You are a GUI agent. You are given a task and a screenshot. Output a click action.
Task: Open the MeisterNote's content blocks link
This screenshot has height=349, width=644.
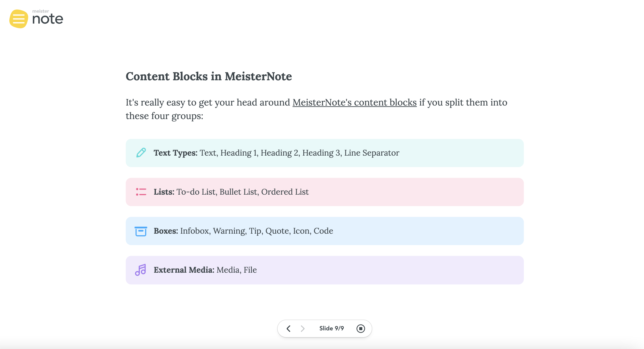(354, 103)
